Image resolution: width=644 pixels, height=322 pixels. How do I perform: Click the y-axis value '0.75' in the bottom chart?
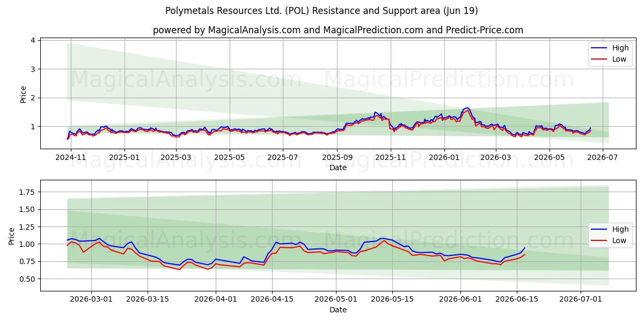pyautogui.click(x=27, y=261)
